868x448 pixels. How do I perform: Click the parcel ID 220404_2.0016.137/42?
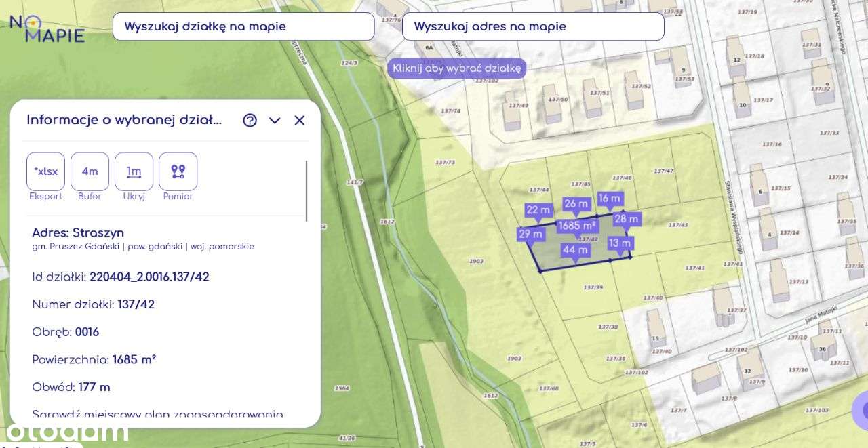coord(149,277)
